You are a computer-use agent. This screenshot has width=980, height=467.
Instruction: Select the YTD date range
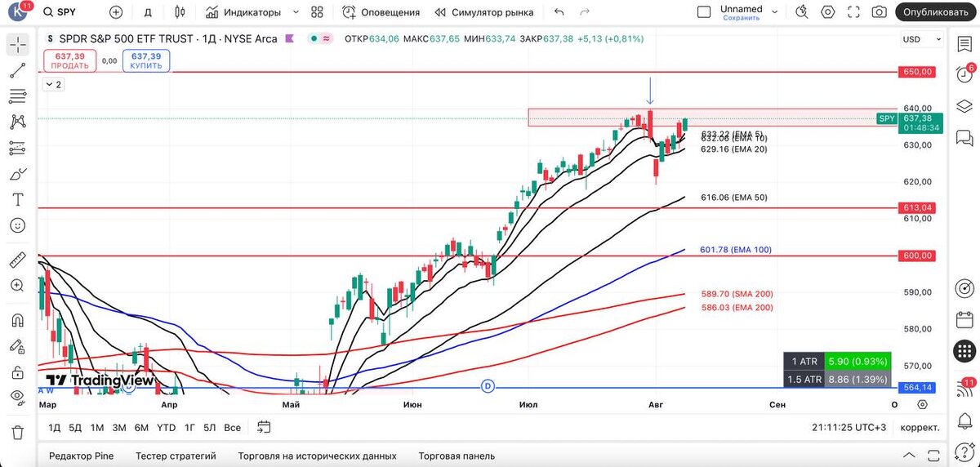[166, 427]
